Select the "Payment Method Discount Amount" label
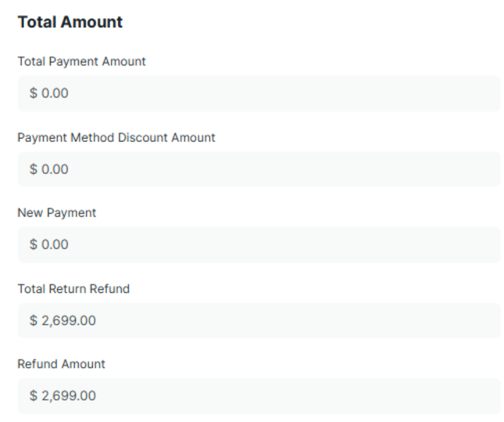Image resolution: width=504 pixels, height=422 pixels. pyautogui.click(x=117, y=138)
